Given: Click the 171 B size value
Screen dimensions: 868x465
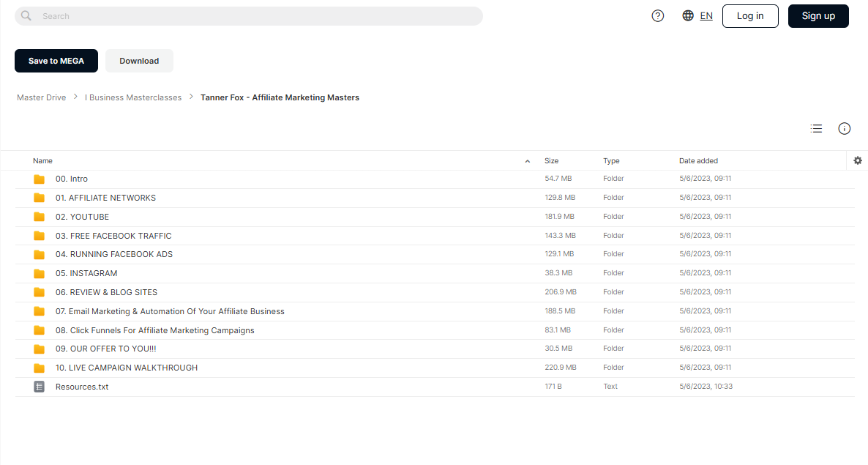Looking at the screenshot, I should [x=553, y=387].
